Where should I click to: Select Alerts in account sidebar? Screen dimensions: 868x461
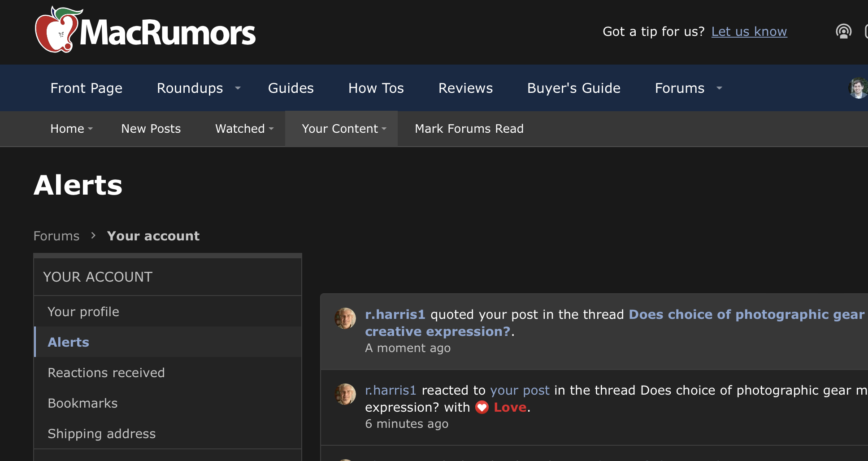(168, 342)
